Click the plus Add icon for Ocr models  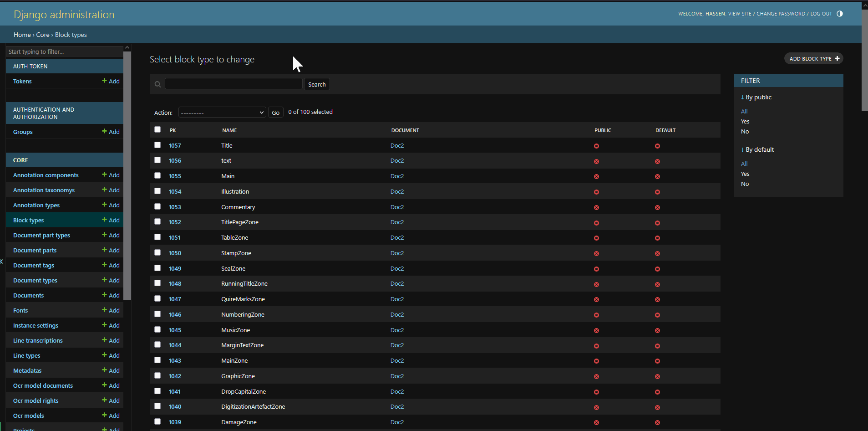[104, 415]
